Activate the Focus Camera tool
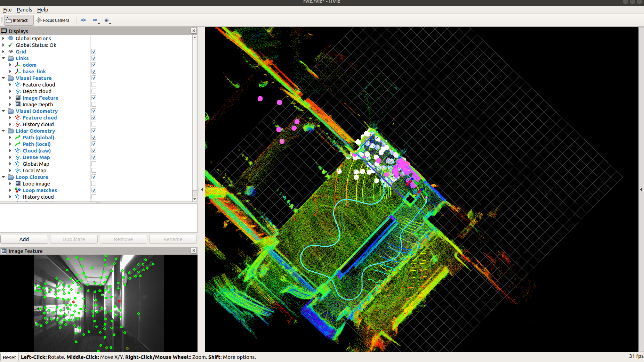This screenshot has width=644, height=362. (x=53, y=20)
